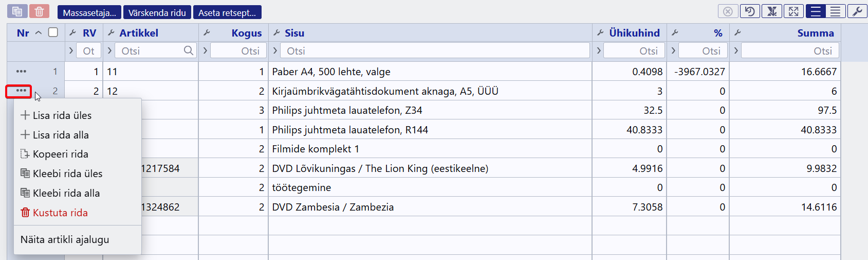Expand the filter chevron for Sisu column

coord(275,50)
